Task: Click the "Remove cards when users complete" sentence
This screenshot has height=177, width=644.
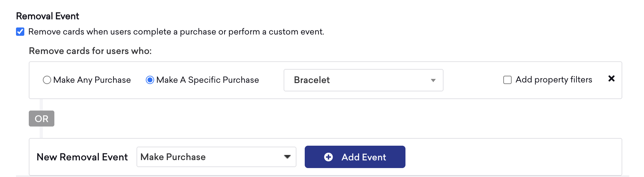Action: click(176, 32)
